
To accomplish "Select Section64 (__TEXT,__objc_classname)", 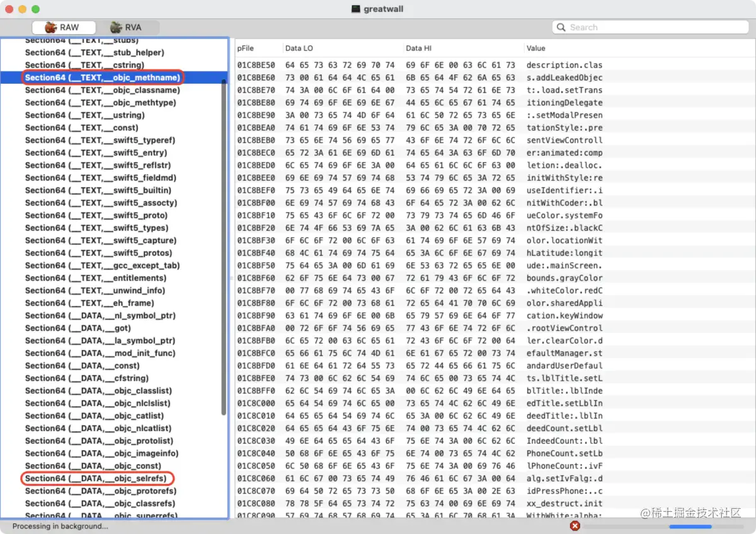I will 102,90.
